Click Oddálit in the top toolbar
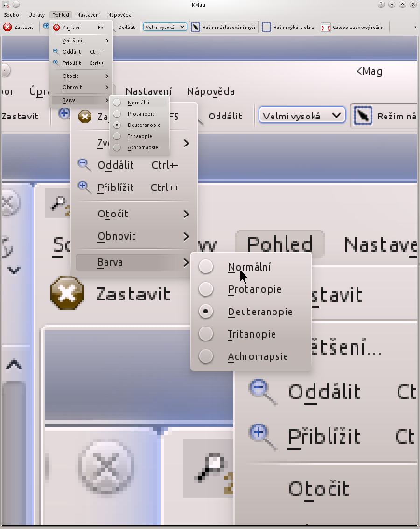The height and width of the screenshot is (529, 420). pos(126,28)
